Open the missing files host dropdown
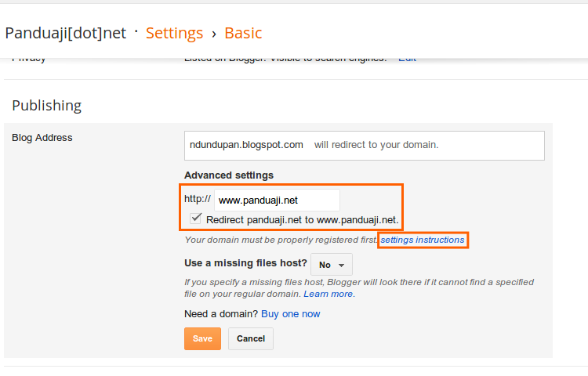This screenshot has width=588, height=376. (332, 265)
